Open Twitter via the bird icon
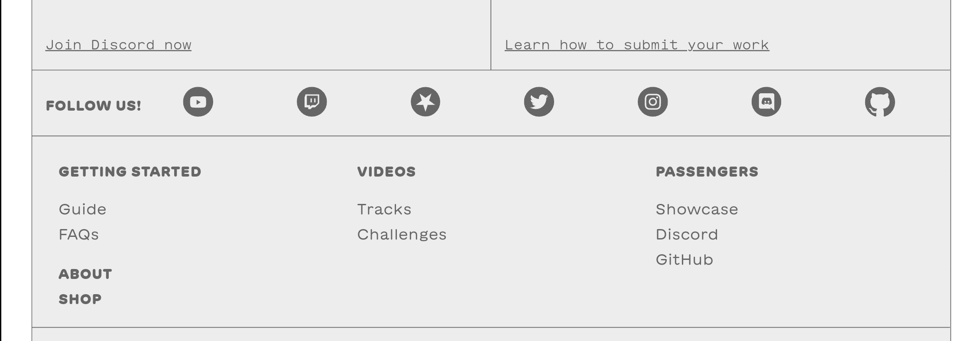 click(539, 102)
